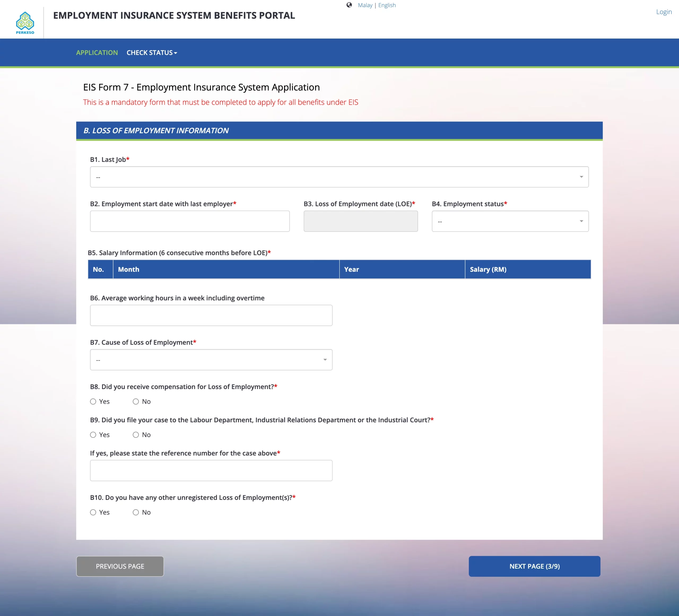Click the PREVIOUS PAGE button
Viewport: 679px width, 616px height.
point(120,566)
